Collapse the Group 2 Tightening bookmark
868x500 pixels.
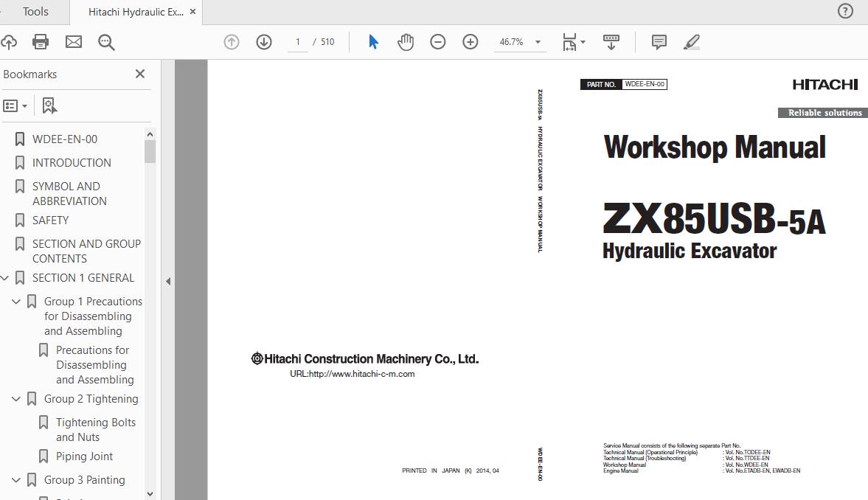[x=16, y=399]
